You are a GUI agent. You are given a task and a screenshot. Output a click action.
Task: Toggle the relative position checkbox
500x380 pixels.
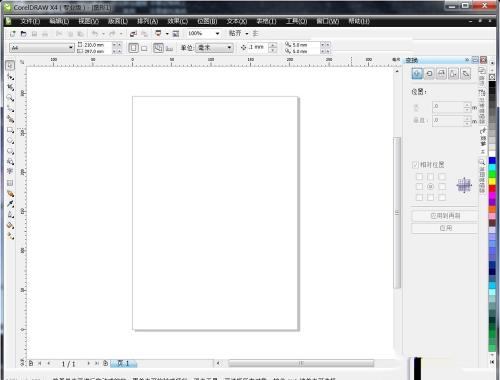415,165
